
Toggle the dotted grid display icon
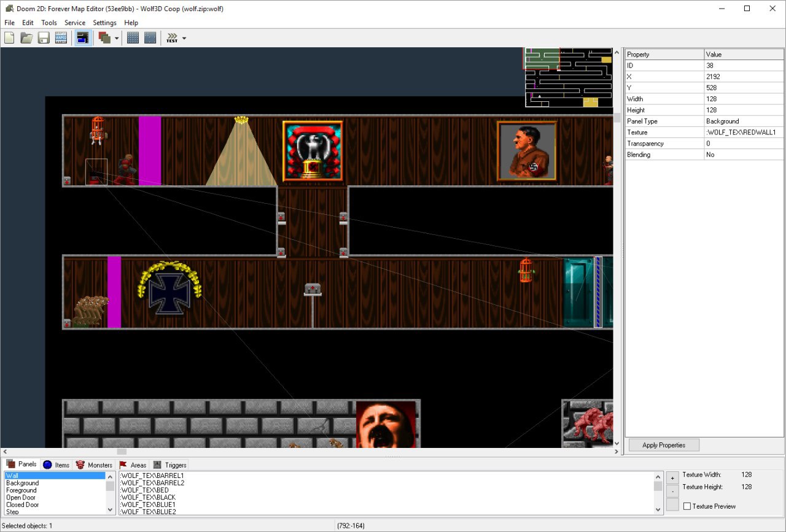133,38
